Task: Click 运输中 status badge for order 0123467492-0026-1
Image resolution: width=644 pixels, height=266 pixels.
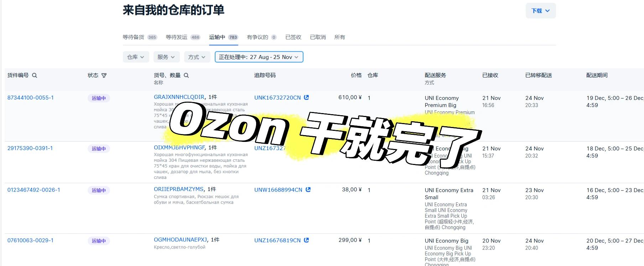Action: (99, 190)
